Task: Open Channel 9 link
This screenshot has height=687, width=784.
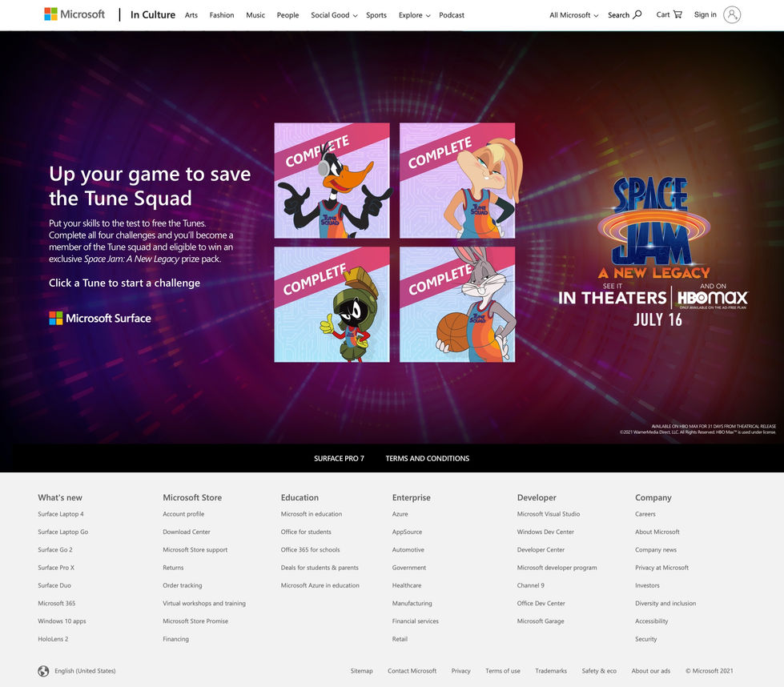Action: tap(530, 585)
